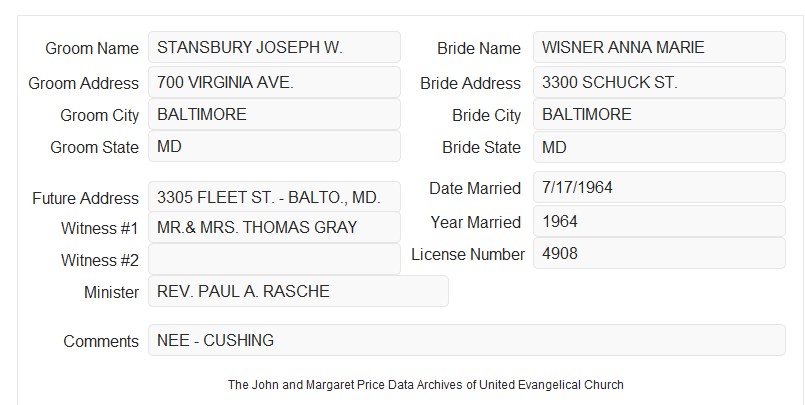
Task: Click the License Number label
Action: pyautogui.click(x=468, y=255)
